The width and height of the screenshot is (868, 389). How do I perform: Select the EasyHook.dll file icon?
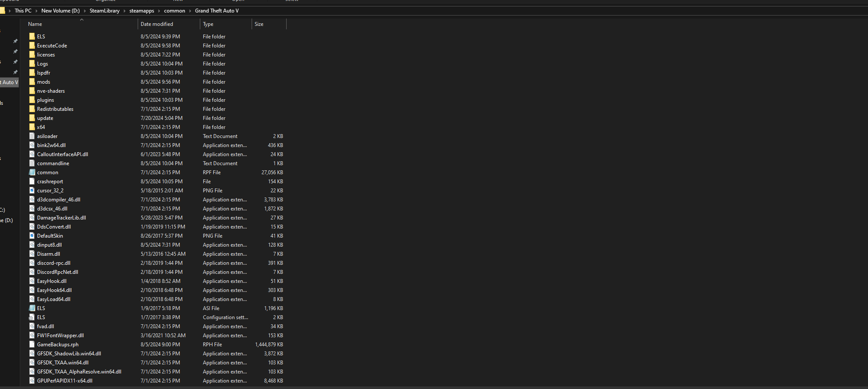click(x=32, y=281)
